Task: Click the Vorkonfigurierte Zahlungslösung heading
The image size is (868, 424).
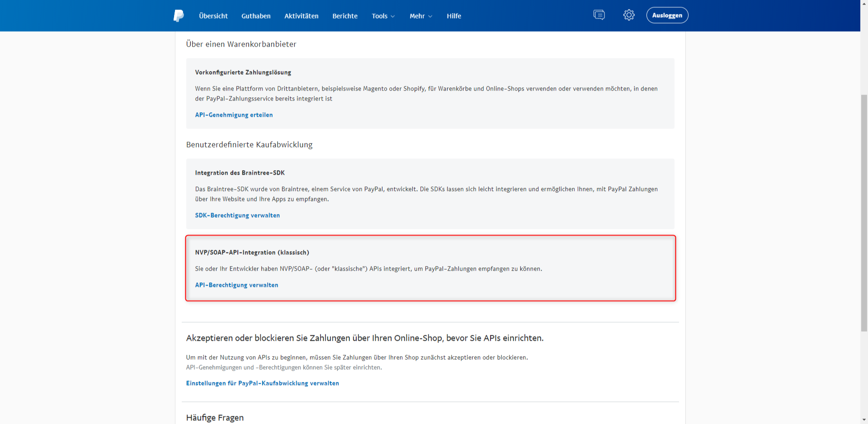Action: 243,72
